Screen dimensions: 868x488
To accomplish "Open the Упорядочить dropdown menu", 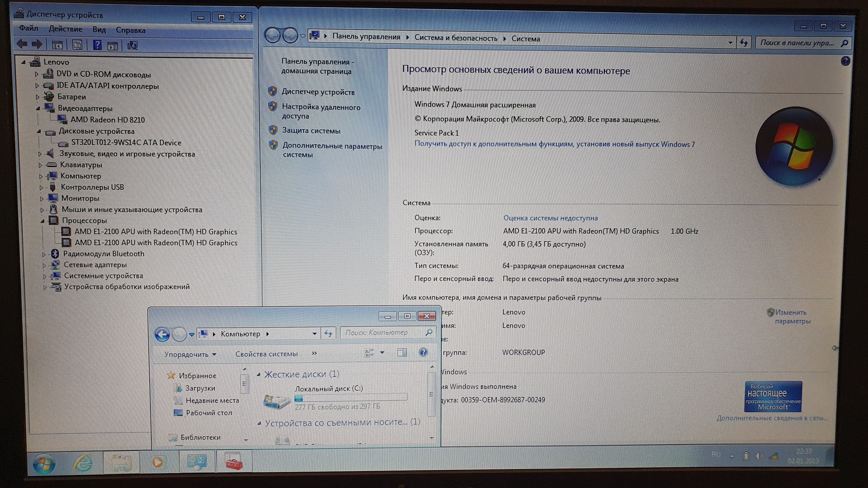I will (190, 354).
